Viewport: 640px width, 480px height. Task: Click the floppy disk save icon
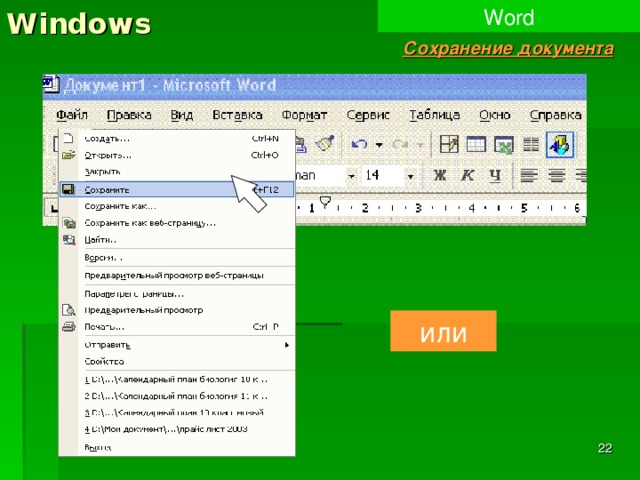[69, 189]
